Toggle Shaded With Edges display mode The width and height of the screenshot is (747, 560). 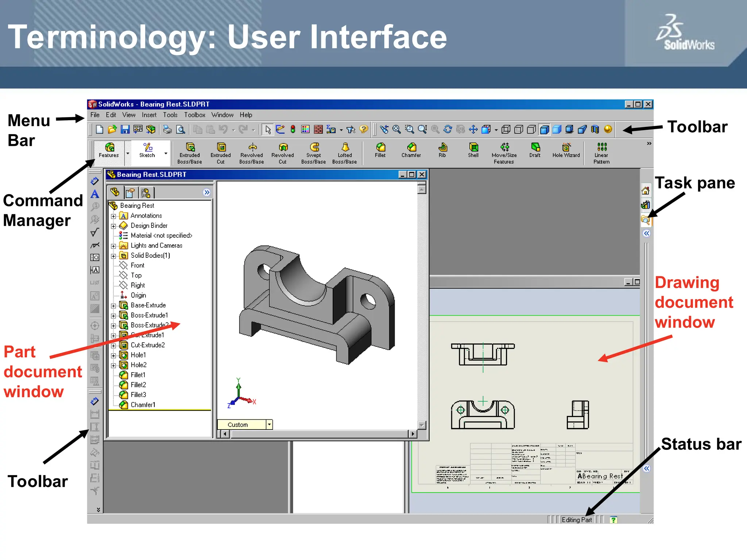[x=544, y=129]
